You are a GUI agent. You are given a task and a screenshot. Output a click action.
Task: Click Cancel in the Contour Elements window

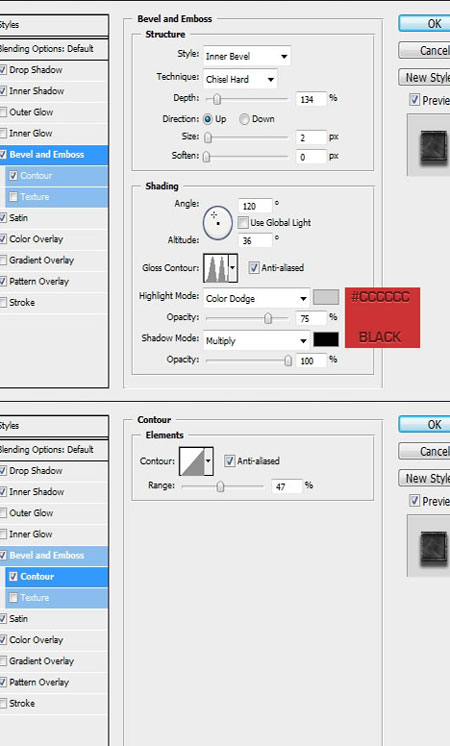click(424, 451)
